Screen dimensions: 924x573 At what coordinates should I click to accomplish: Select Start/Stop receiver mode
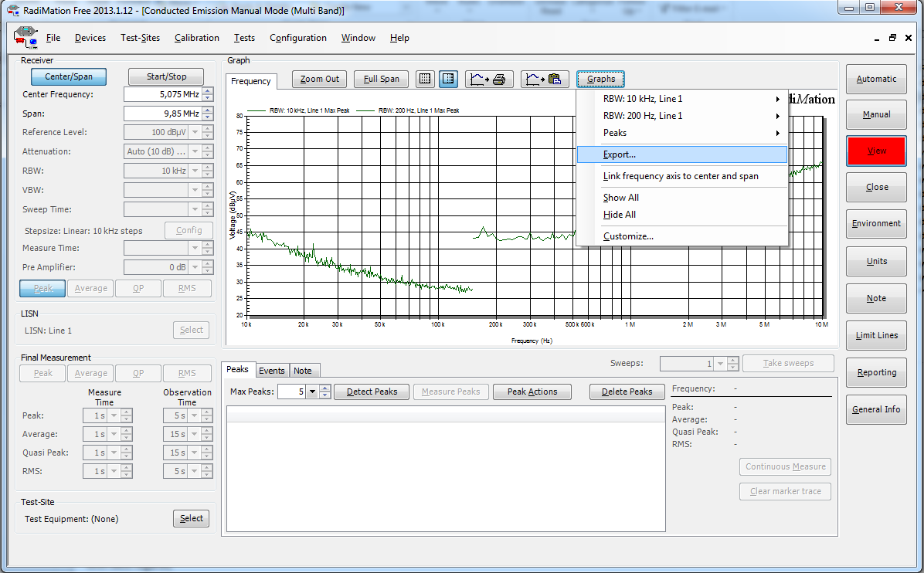pos(166,76)
